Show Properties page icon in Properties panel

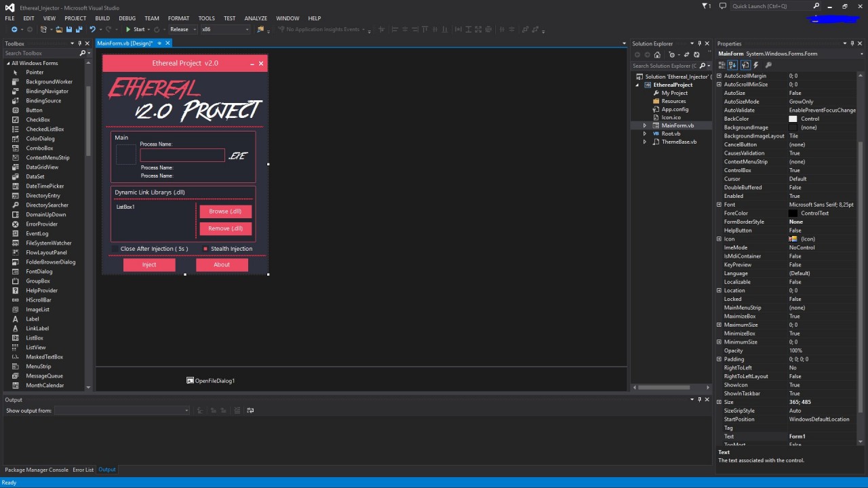745,65
